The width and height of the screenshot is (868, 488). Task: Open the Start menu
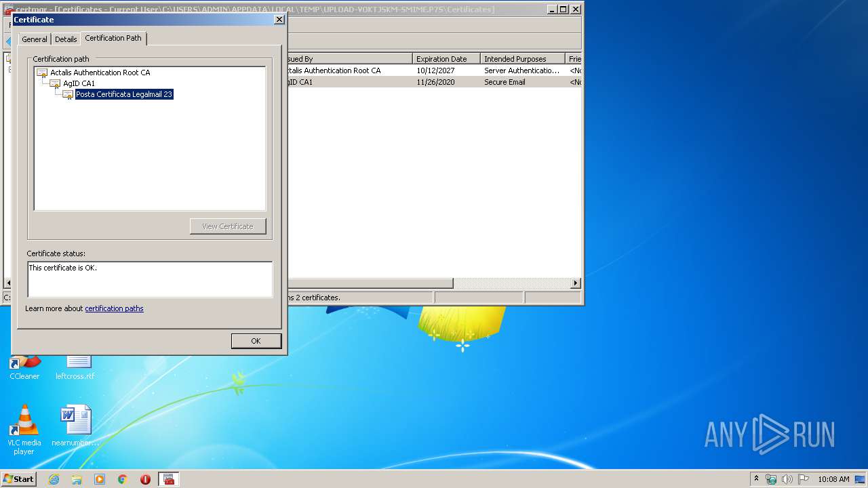(19, 479)
